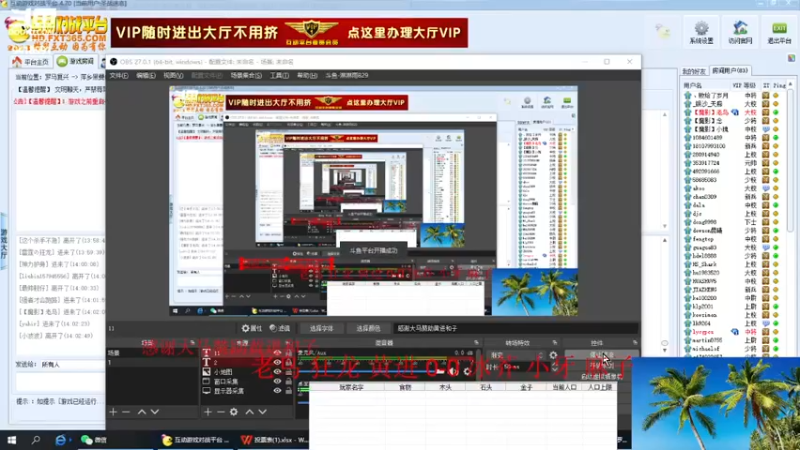Screen dimensions: 800x450
Task: Open OBS 帮助(H) menu
Action: (x=307, y=76)
